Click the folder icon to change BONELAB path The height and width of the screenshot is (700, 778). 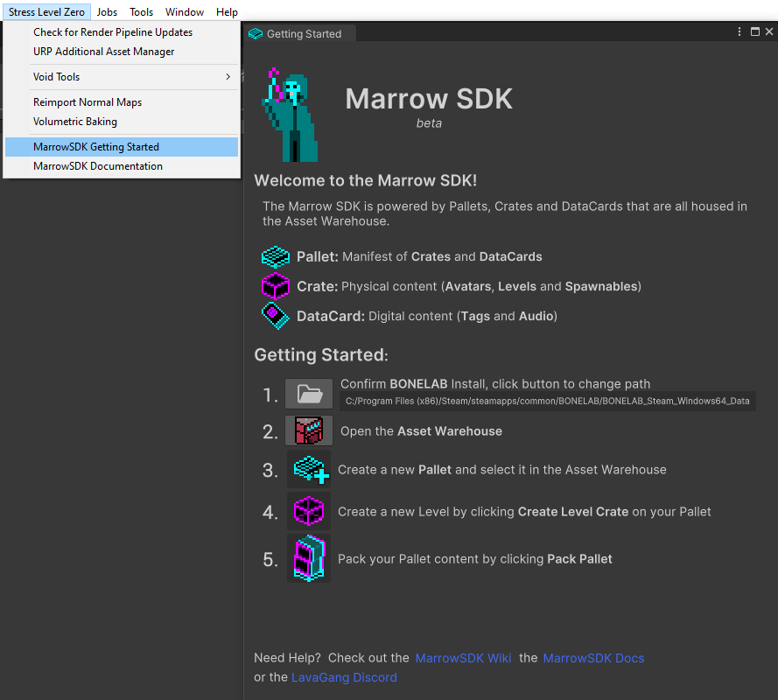[309, 394]
